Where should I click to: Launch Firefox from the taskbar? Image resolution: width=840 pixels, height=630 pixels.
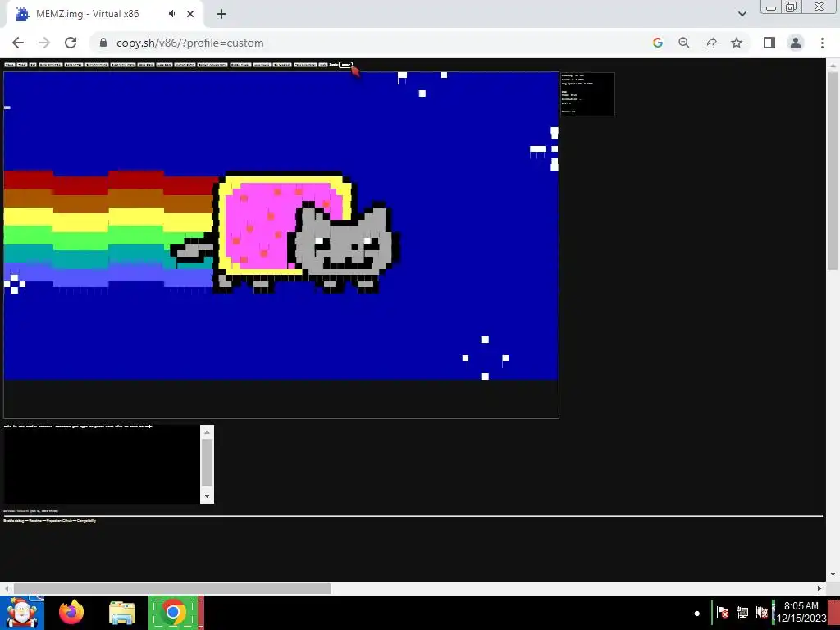coord(71,612)
